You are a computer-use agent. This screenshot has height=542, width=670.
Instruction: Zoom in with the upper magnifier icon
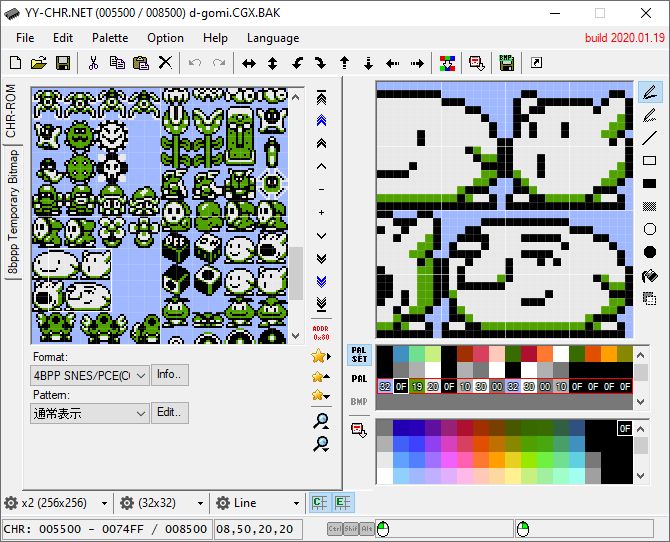point(321,421)
